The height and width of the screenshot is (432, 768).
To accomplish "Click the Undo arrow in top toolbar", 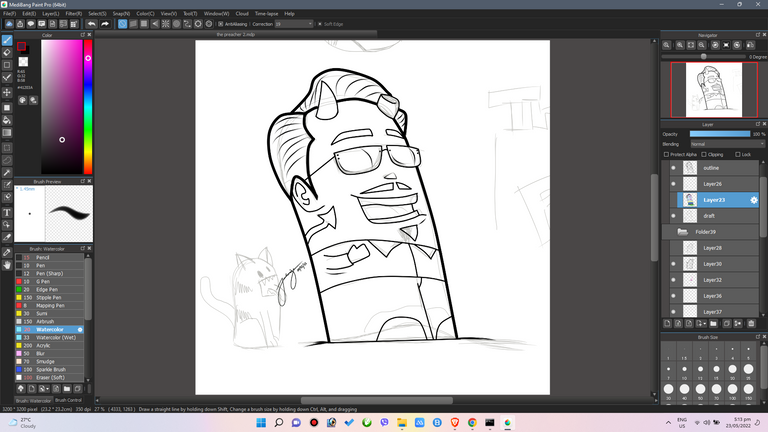I will tap(92, 24).
